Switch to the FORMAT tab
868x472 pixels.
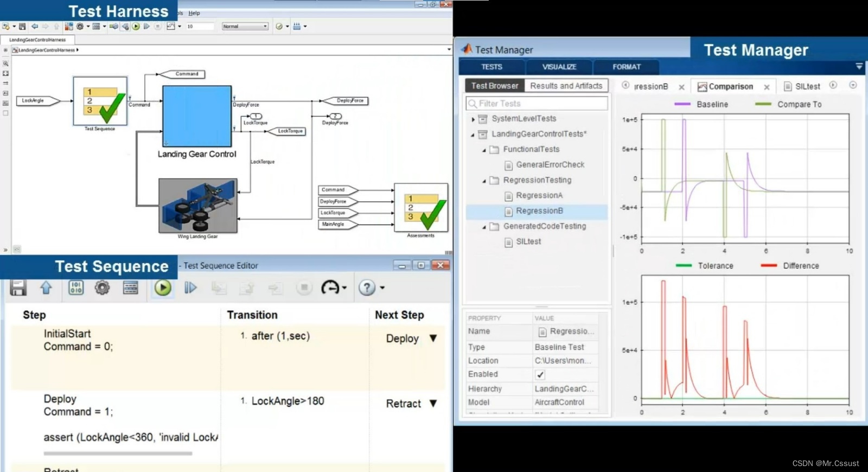tap(627, 67)
